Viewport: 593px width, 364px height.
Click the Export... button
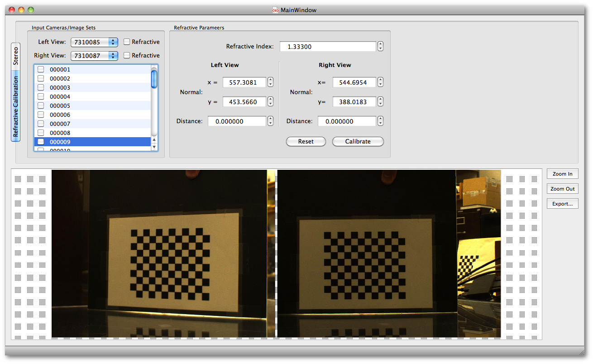[x=562, y=204]
